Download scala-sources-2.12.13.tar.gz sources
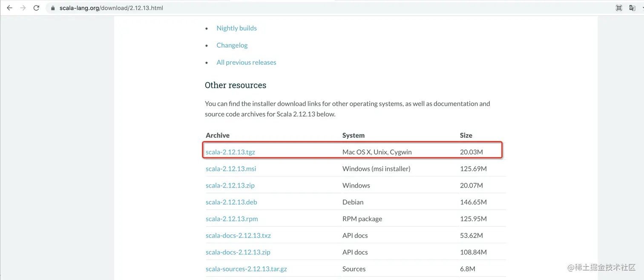The image size is (644, 280). tap(246, 269)
